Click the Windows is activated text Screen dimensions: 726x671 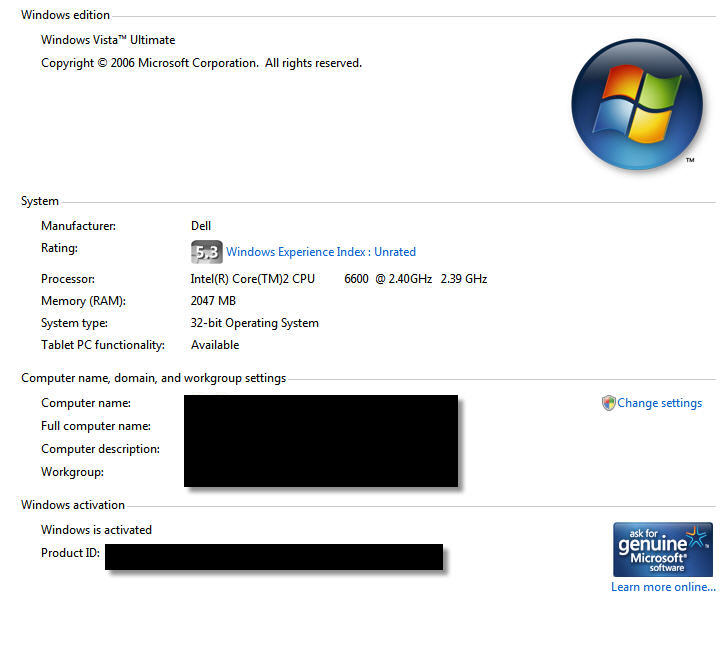click(x=96, y=530)
